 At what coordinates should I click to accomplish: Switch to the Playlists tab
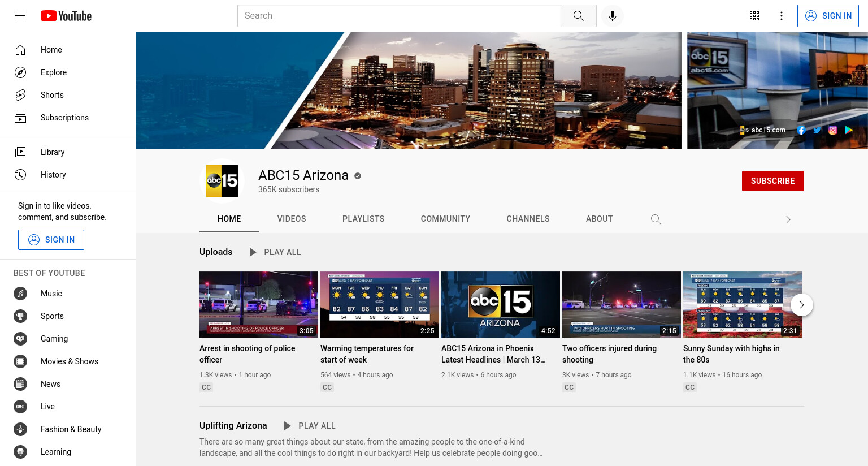(x=363, y=219)
